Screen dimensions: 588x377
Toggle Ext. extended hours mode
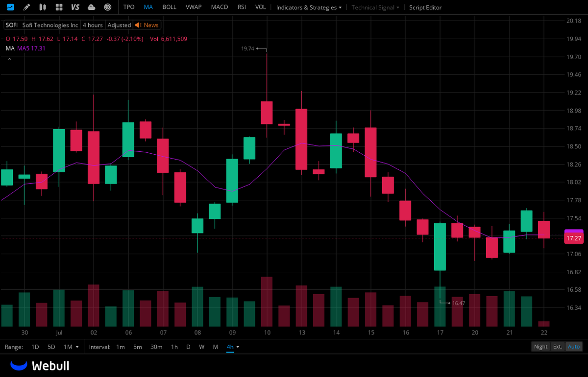click(x=558, y=347)
